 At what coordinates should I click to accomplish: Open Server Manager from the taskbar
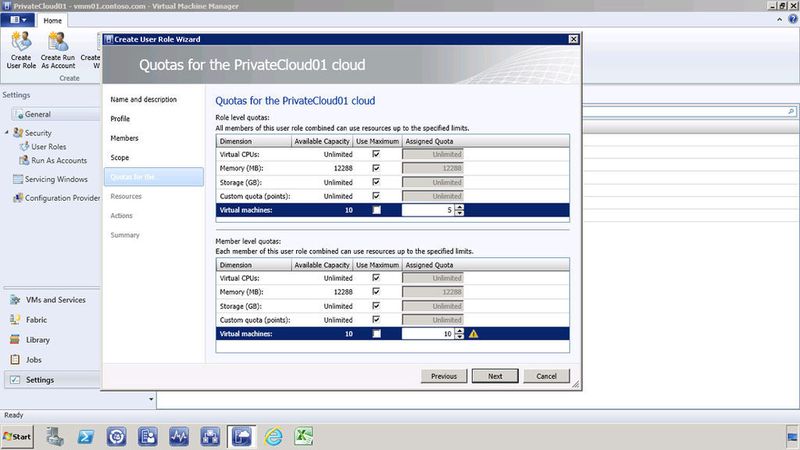point(55,437)
